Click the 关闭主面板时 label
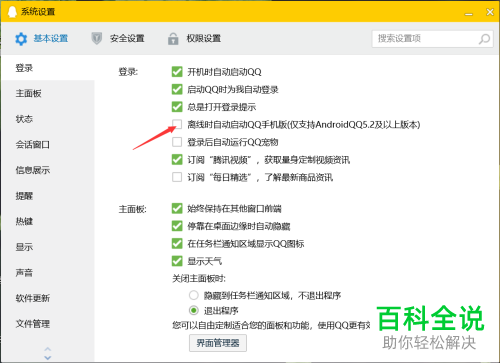This screenshot has width=500, height=363. tap(199, 278)
